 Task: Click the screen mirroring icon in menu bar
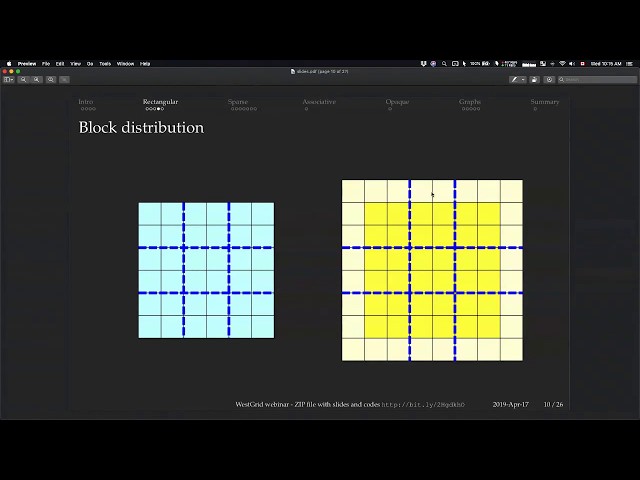coord(455,64)
